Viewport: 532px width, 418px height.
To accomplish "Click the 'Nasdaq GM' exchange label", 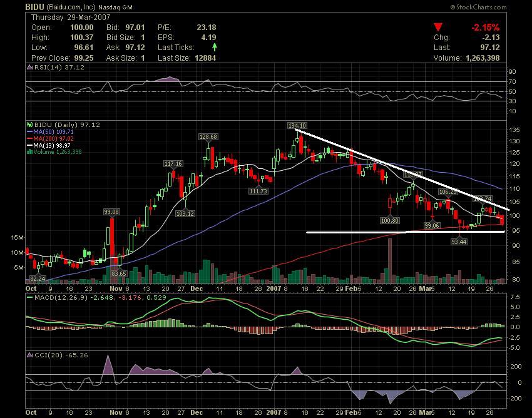I will click(x=115, y=7).
